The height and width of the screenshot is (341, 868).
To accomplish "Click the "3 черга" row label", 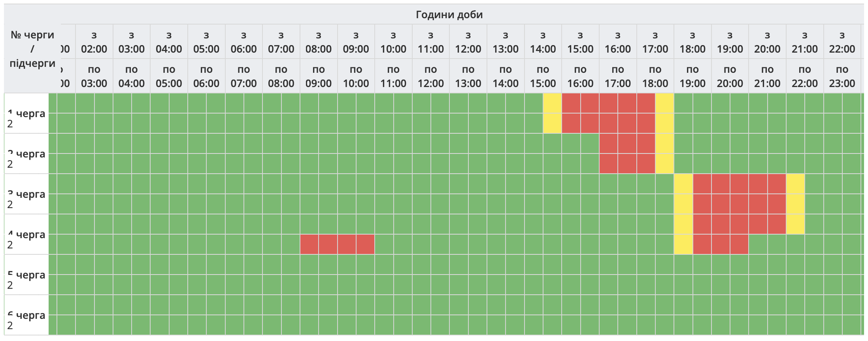I will [27, 194].
